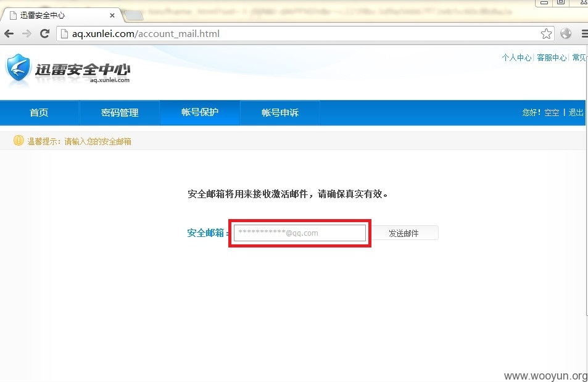Click the browser forward arrow
The image size is (588, 382).
tap(27, 34)
